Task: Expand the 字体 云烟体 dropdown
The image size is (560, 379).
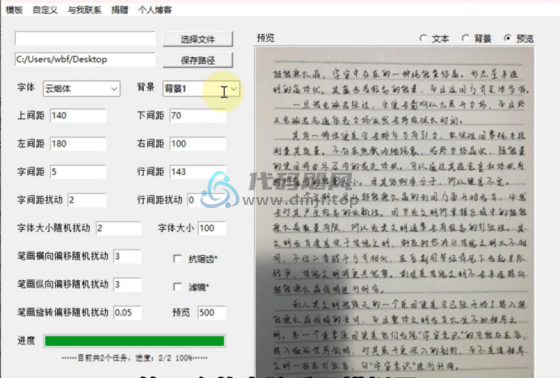Action: point(81,89)
